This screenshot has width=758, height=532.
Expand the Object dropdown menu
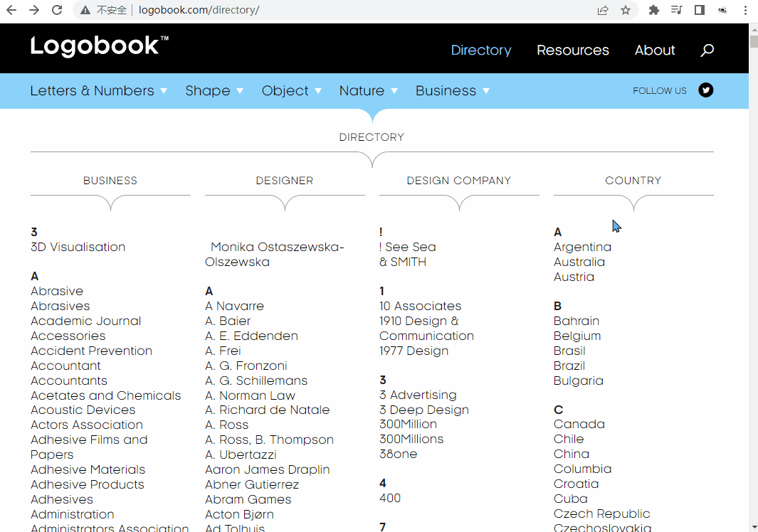pyautogui.click(x=292, y=91)
